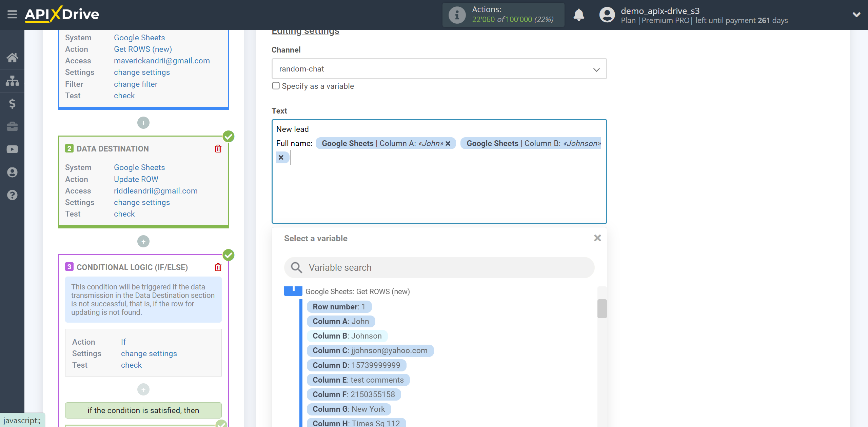Image resolution: width=868 pixels, height=427 pixels.
Task: Open maverickandrii@gmail.com access link
Action: [162, 61]
